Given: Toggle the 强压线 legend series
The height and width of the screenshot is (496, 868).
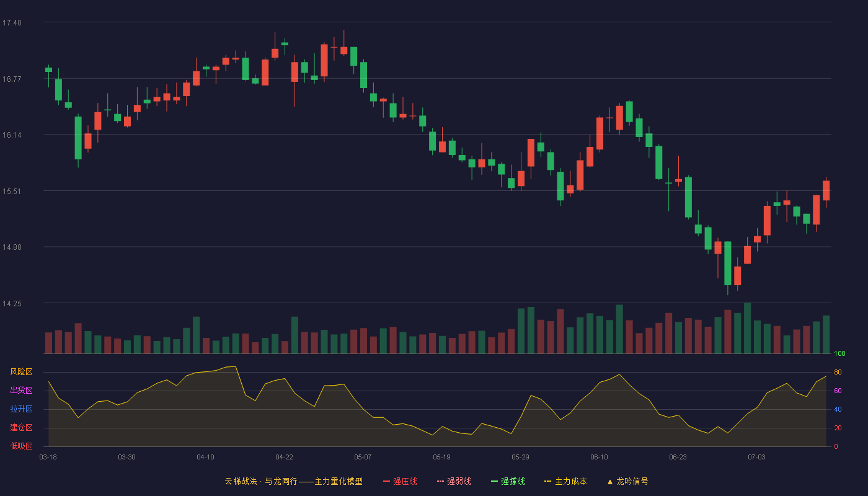Looking at the screenshot, I should click(x=400, y=481).
